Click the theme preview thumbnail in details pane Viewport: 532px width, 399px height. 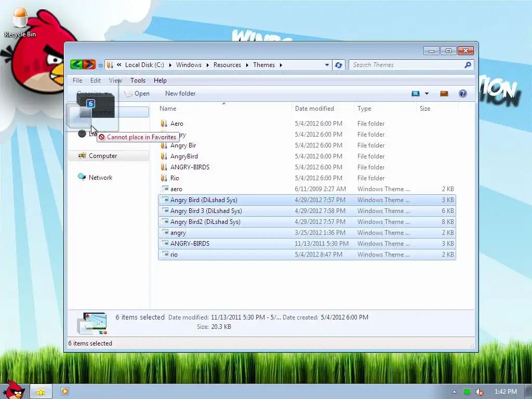(92, 323)
